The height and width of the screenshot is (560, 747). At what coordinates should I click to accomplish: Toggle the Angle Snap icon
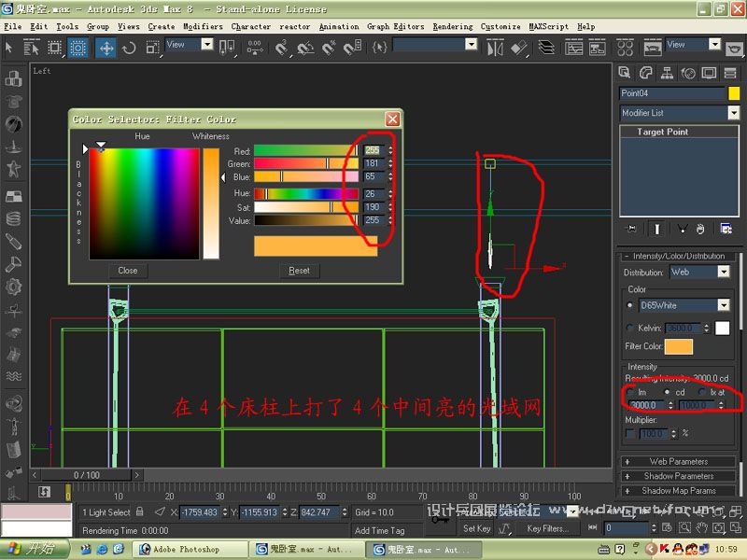(x=305, y=48)
